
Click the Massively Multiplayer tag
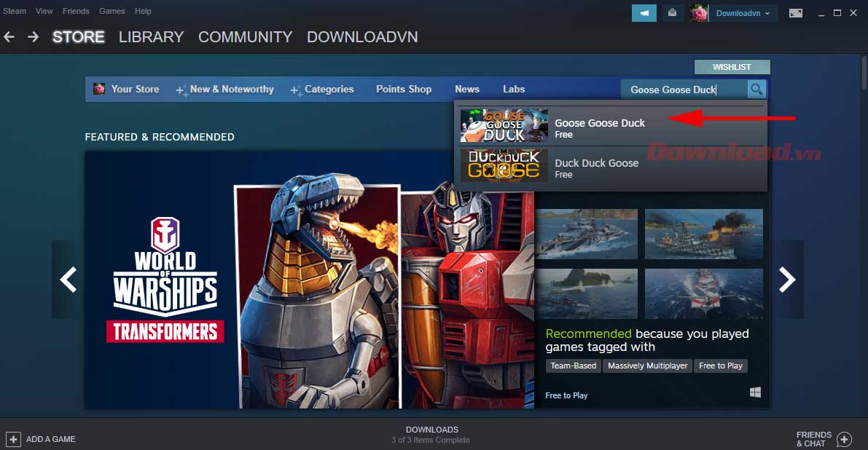647,366
